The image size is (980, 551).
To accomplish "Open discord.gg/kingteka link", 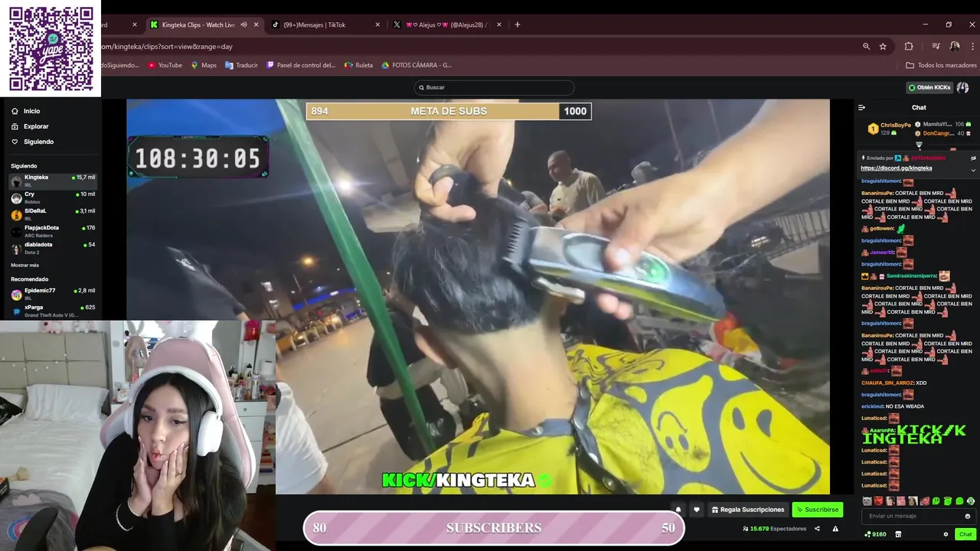I will point(896,168).
